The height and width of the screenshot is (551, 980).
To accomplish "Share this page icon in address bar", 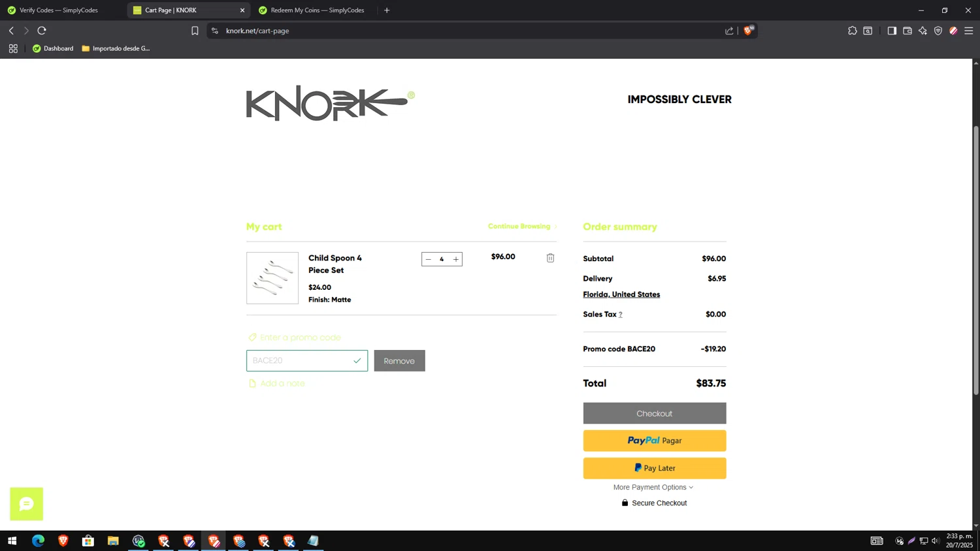I will click(x=729, y=31).
